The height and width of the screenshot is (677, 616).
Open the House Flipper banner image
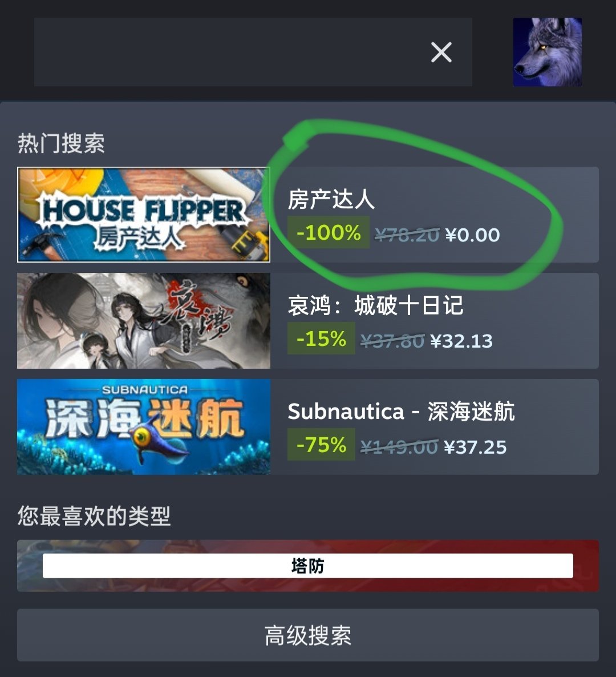(144, 215)
